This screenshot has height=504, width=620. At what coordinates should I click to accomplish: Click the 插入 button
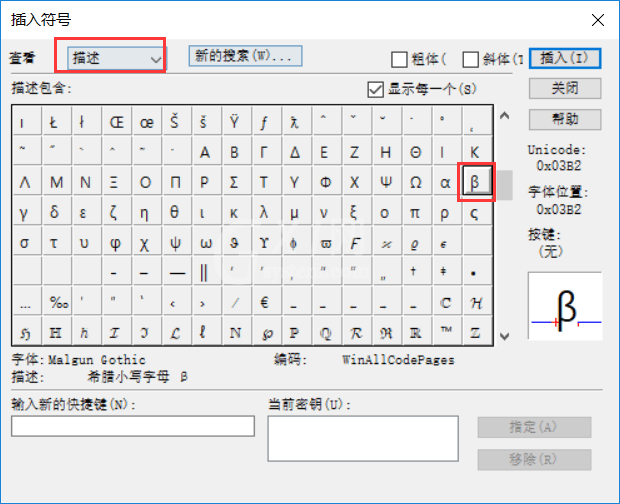pyautogui.click(x=565, y=59)
